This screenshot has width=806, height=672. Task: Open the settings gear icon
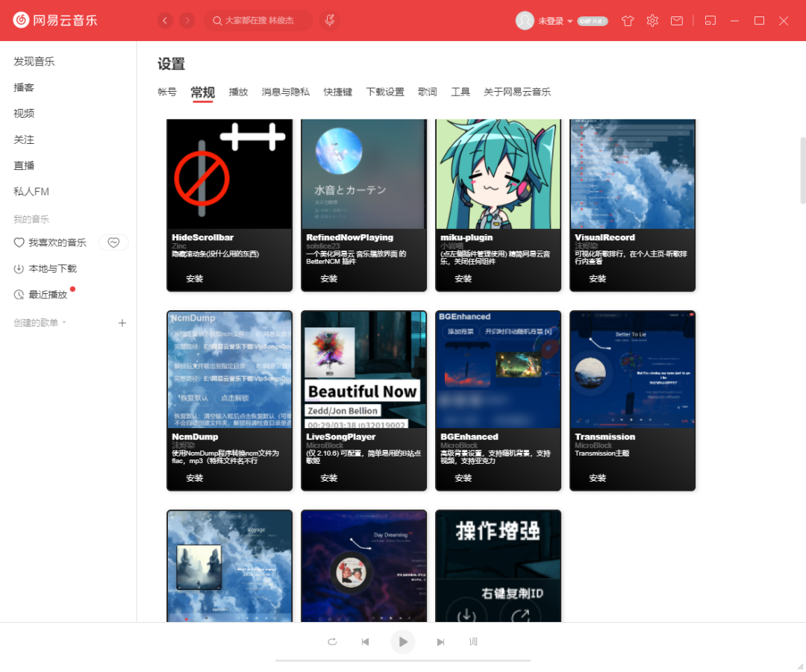point(652,21)
